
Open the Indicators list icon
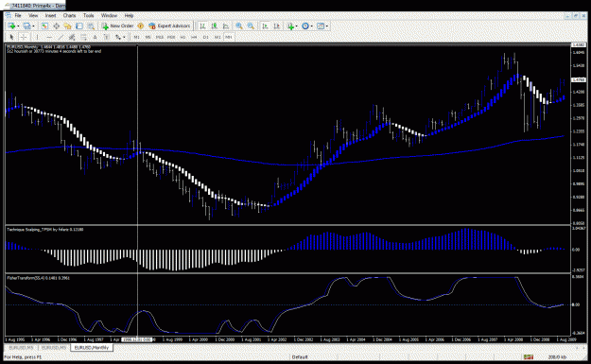(290, 26)
